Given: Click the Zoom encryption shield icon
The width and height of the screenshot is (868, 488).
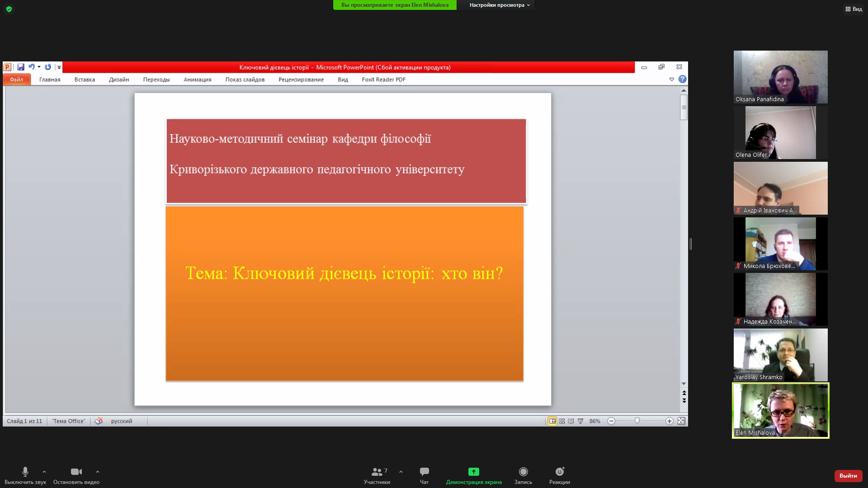Looking at the screenshot, I should (9, 9).
